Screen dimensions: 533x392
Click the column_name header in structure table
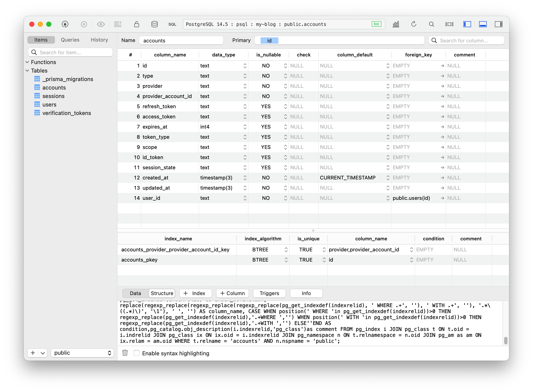coord(170,55)
